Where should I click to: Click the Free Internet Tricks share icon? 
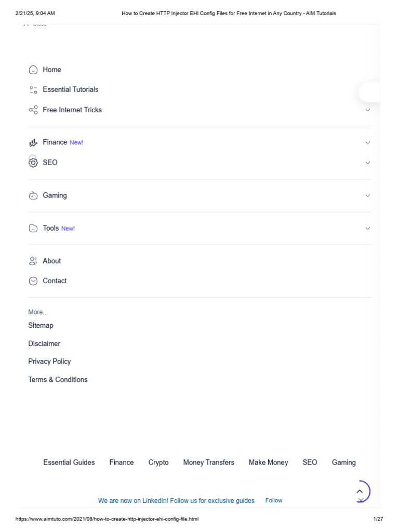33,110
